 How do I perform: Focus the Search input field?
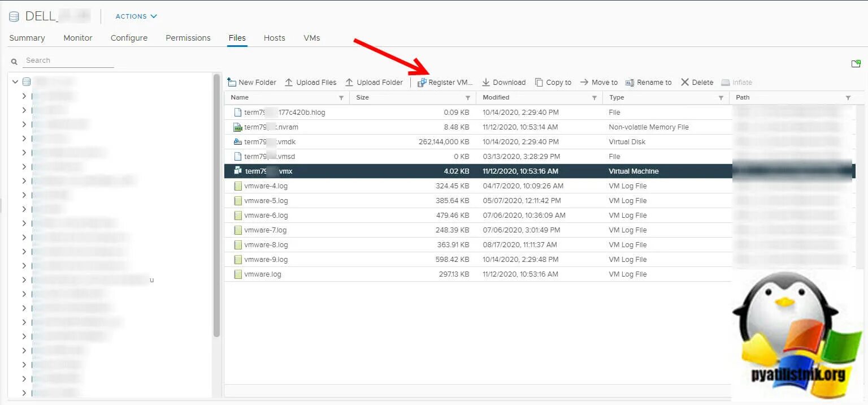coord(68,61)
